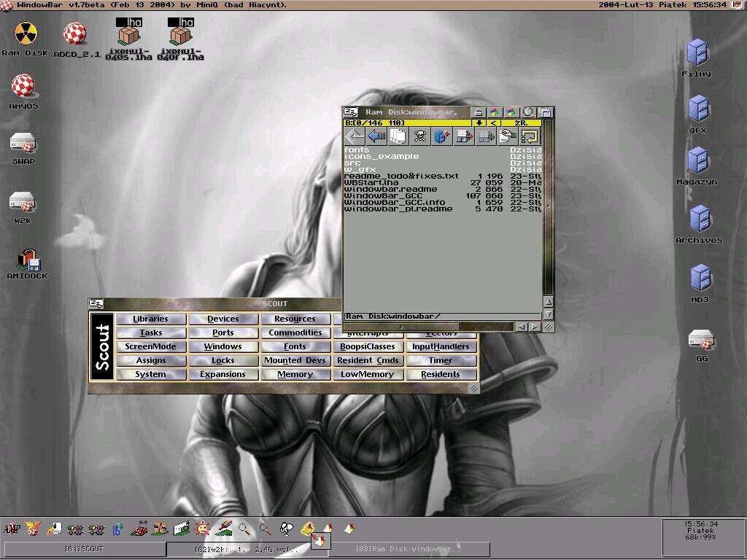The height and width of the screenshot is (560, 747).
Task: Select 'icons_example' directory in lister
Action: click(x=443, y=156)
